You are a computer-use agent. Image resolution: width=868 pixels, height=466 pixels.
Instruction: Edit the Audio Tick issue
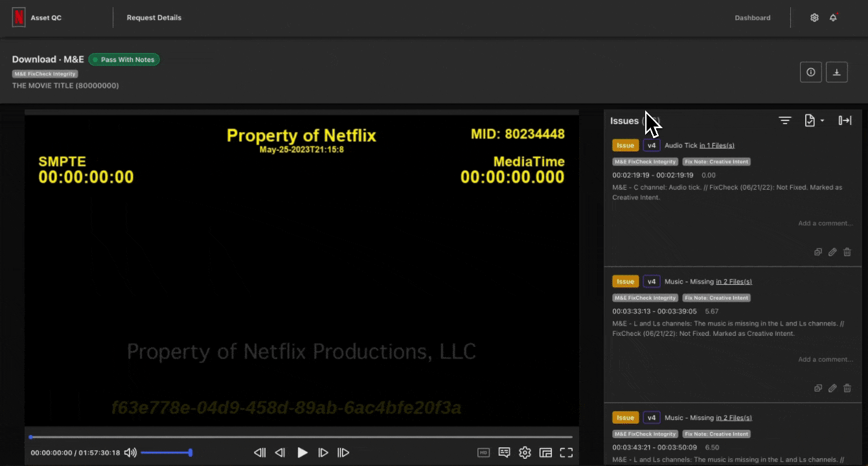pyautogui.click(x=833, y=252)
